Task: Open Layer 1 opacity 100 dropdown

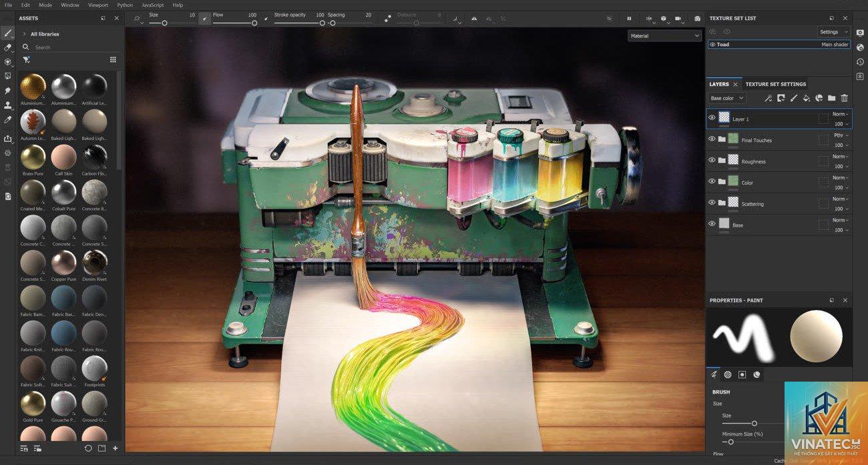Action: (841, 124)
